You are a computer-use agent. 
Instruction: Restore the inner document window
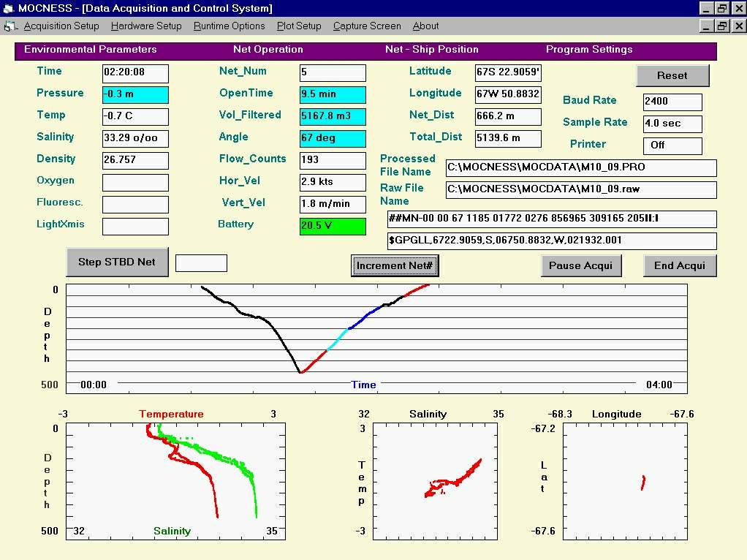[x=722, y=26]
